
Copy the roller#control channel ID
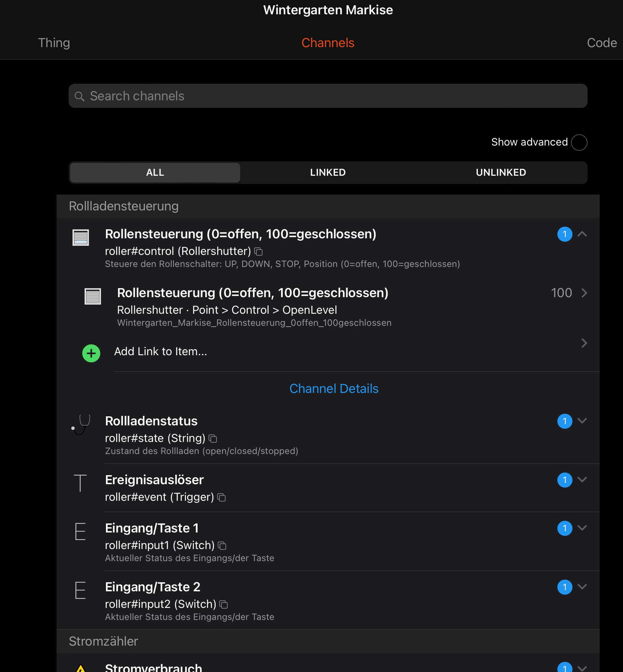tap(258, 252)
